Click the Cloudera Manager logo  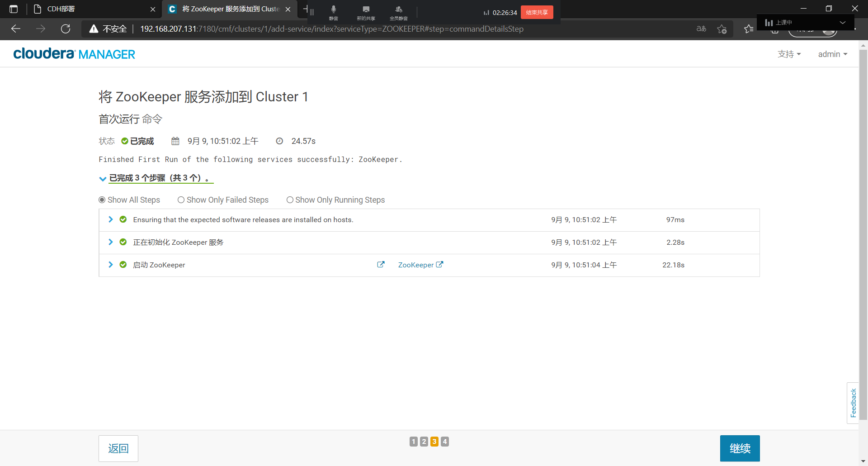click(x=74, y=54)
